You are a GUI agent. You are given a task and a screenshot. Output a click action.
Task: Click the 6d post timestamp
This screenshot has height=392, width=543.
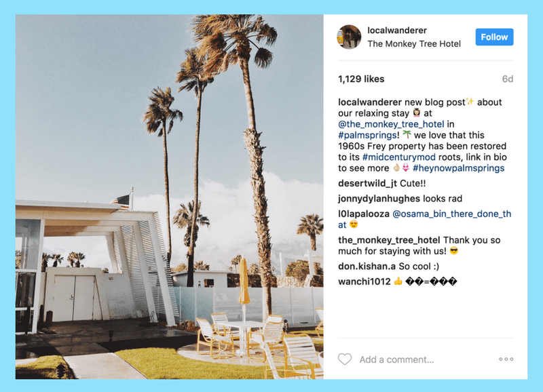click(507, 79)
